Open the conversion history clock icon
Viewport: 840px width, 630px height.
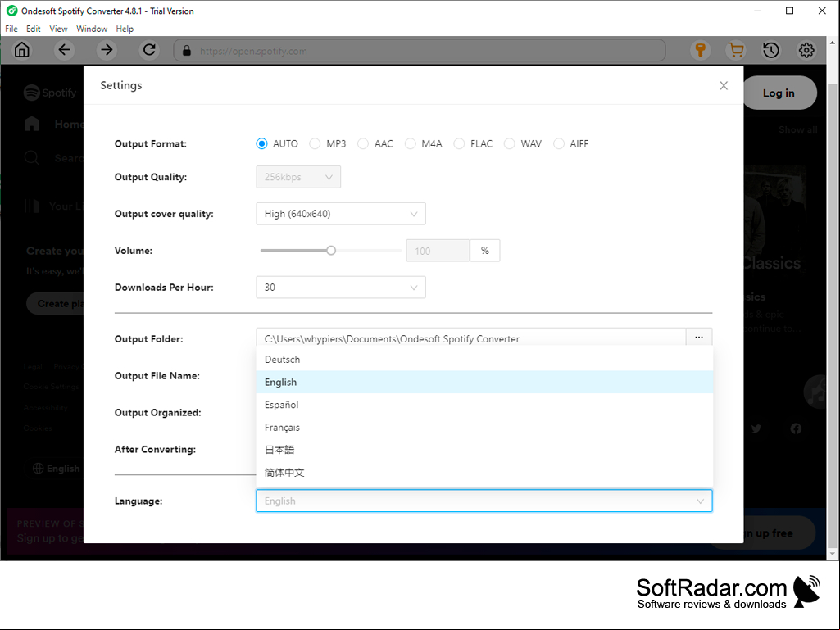771,50
